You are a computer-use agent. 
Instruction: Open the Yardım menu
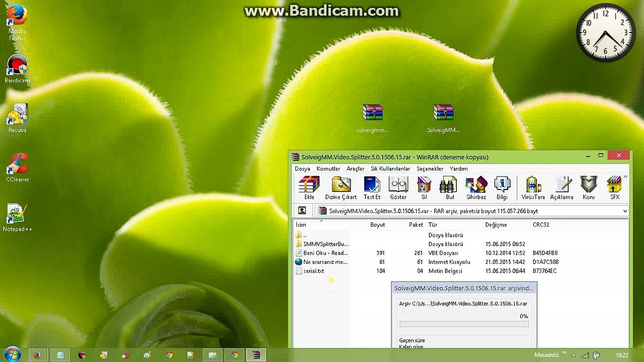pos(458,169)
